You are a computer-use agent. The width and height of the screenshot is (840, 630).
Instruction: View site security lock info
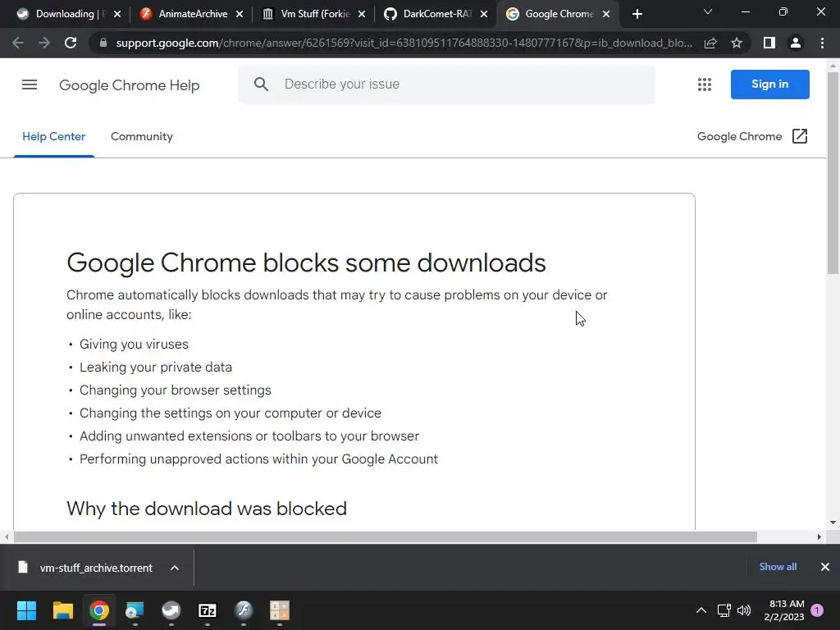click(103, 43)
